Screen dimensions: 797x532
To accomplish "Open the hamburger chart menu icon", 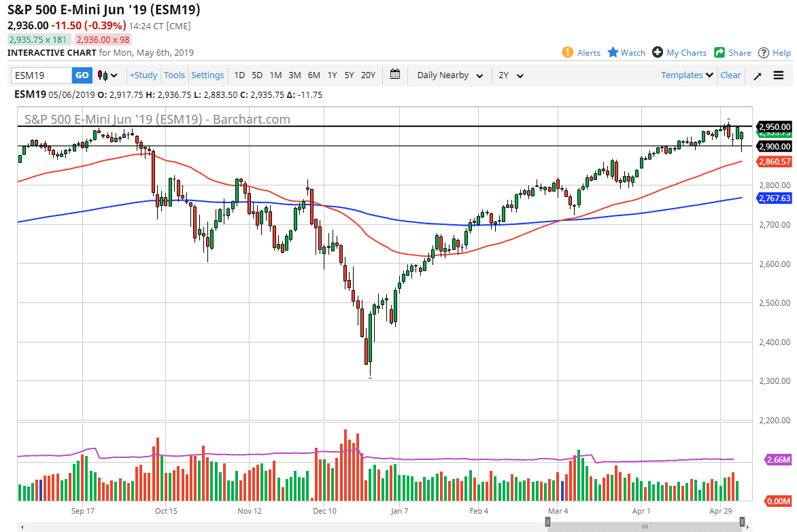I will point(777,75).
